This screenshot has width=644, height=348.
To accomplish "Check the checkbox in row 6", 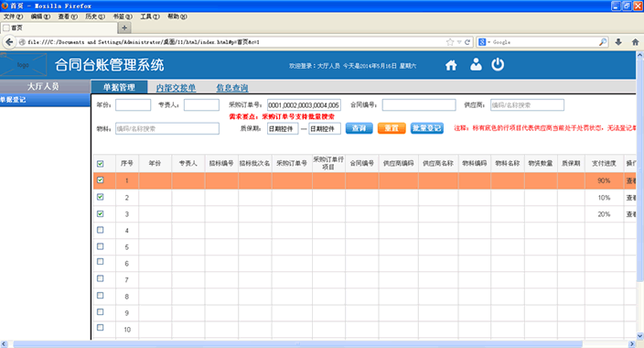I will tap(101, 262).
